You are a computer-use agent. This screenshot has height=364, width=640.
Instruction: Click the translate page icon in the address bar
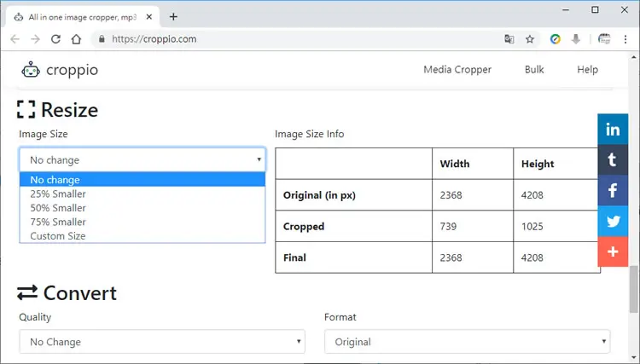point(509,39)
